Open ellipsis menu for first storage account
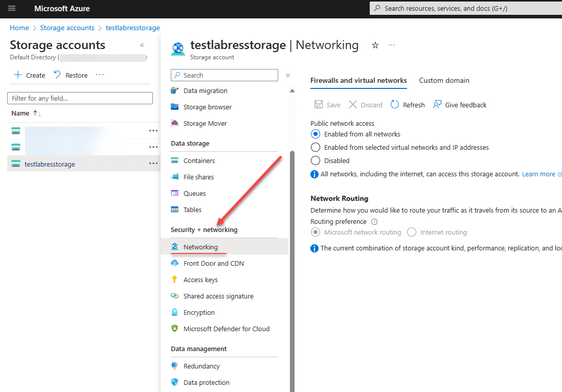 153,131
